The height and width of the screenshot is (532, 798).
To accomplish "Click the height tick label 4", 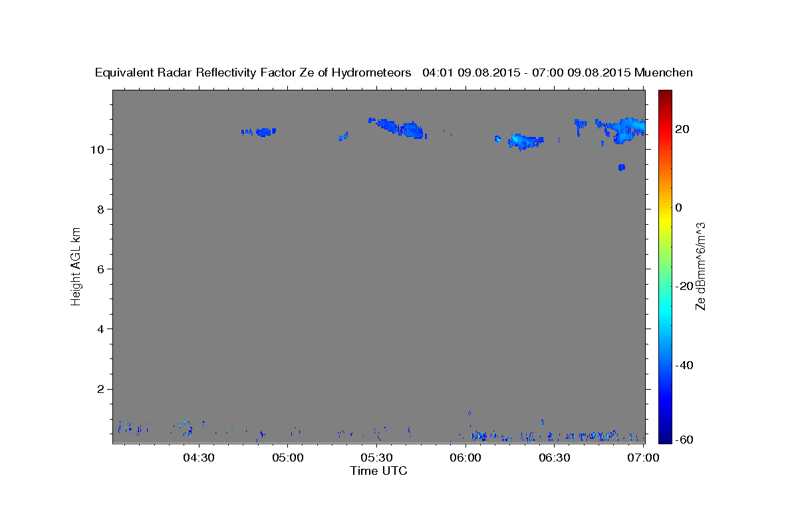I will pyautogui.click(x=100, y=329).
